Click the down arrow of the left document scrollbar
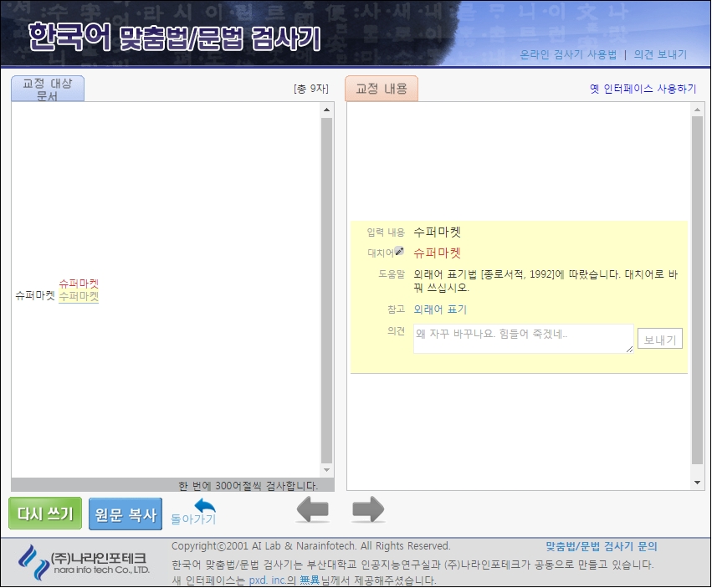Screen dimensions: 712x588 [x=326, y=470]
